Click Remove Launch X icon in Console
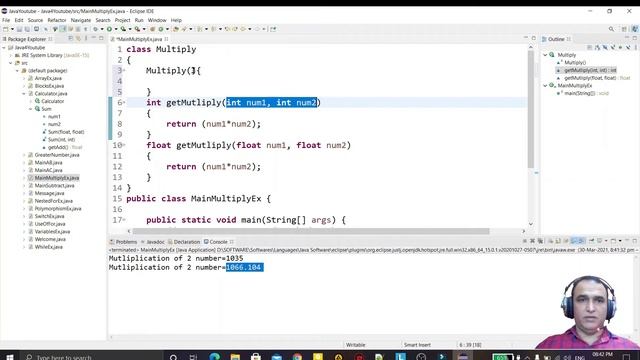 coord(532,241)
